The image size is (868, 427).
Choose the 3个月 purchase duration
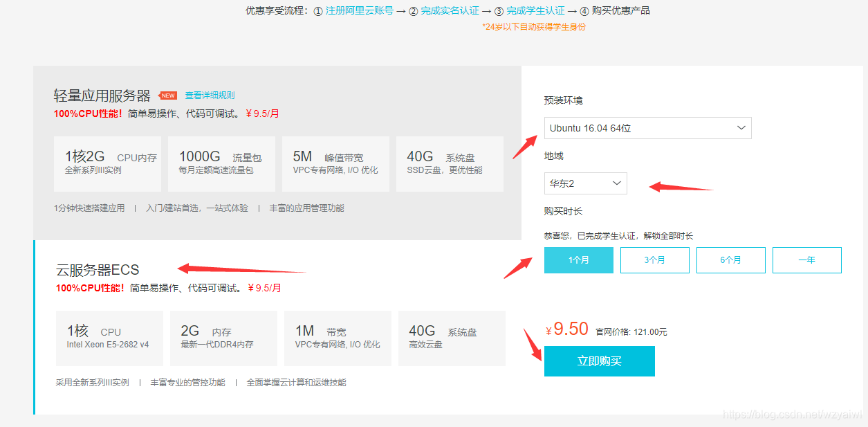[x=654, y=260]
